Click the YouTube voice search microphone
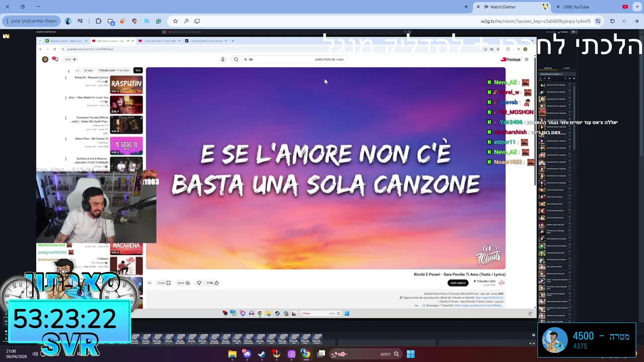The height and width of the screenshot is (362, 644). coord(223,59)
